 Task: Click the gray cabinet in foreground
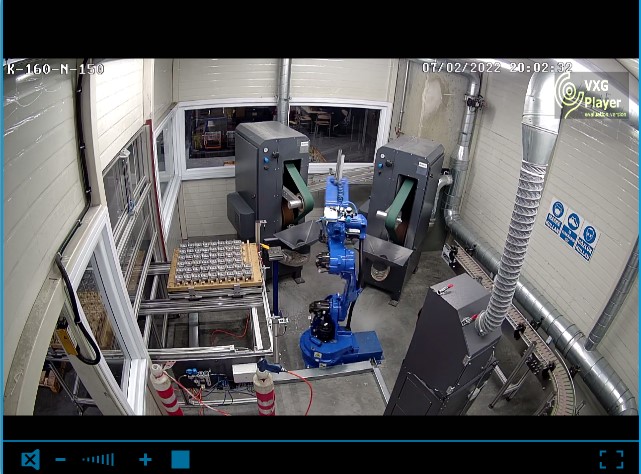point(443,350)
